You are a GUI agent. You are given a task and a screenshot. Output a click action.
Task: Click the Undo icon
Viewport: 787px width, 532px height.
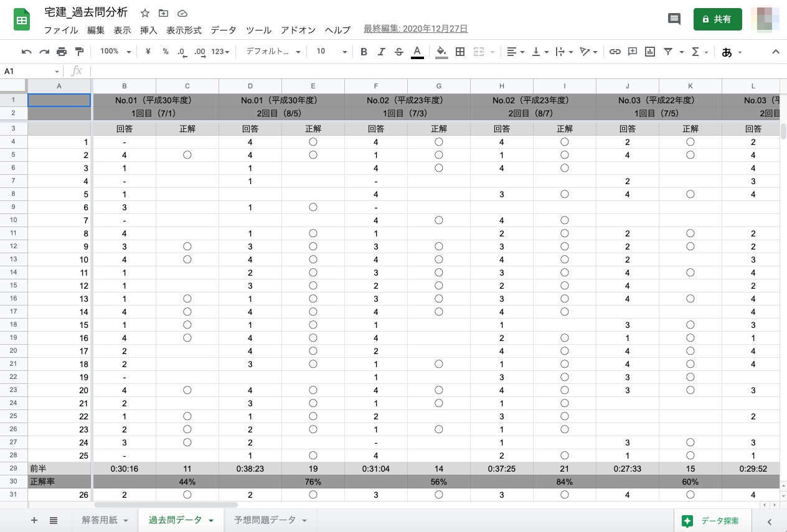[x=27, y=52]
